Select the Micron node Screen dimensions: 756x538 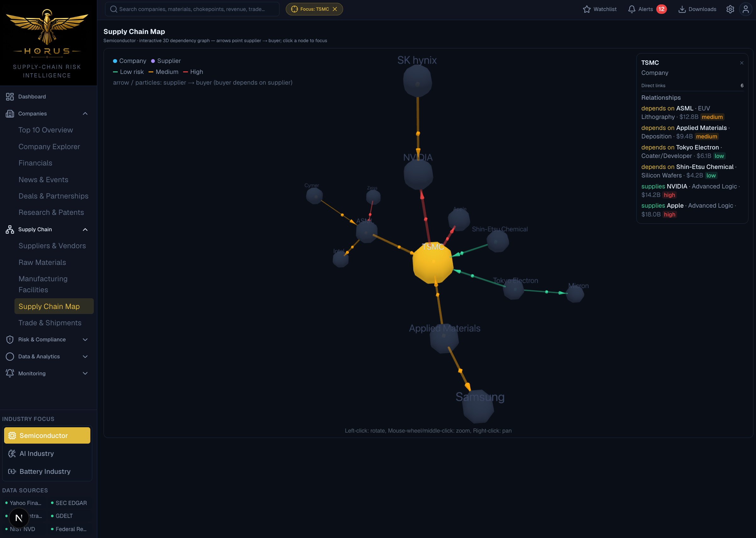(575, 294)
